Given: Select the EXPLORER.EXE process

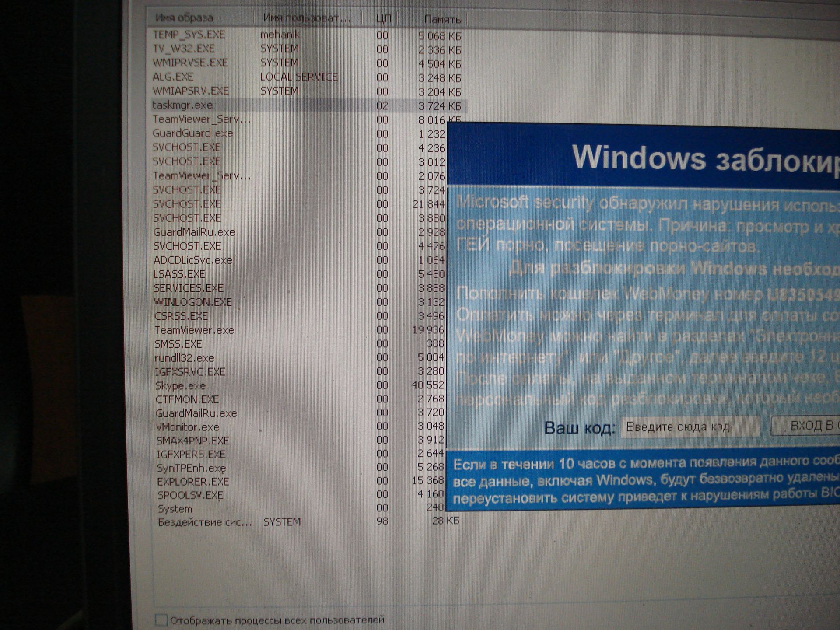Looking at the screenshot, I should (193, 482).
